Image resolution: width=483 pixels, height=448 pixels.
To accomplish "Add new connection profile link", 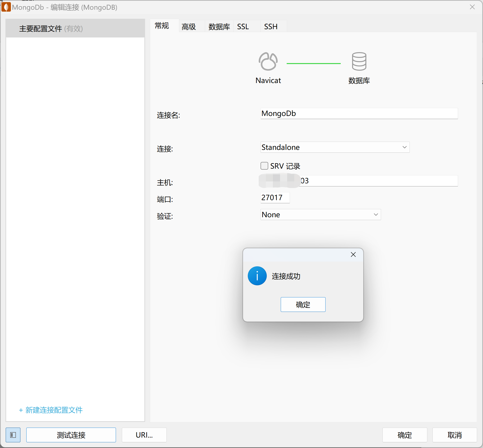I will coord(51,410).
